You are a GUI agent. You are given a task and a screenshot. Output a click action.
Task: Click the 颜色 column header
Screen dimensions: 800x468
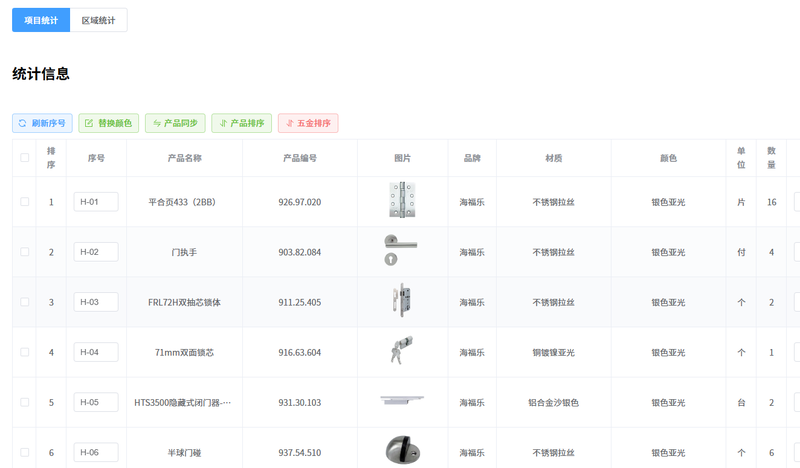[x=668, y=158]
